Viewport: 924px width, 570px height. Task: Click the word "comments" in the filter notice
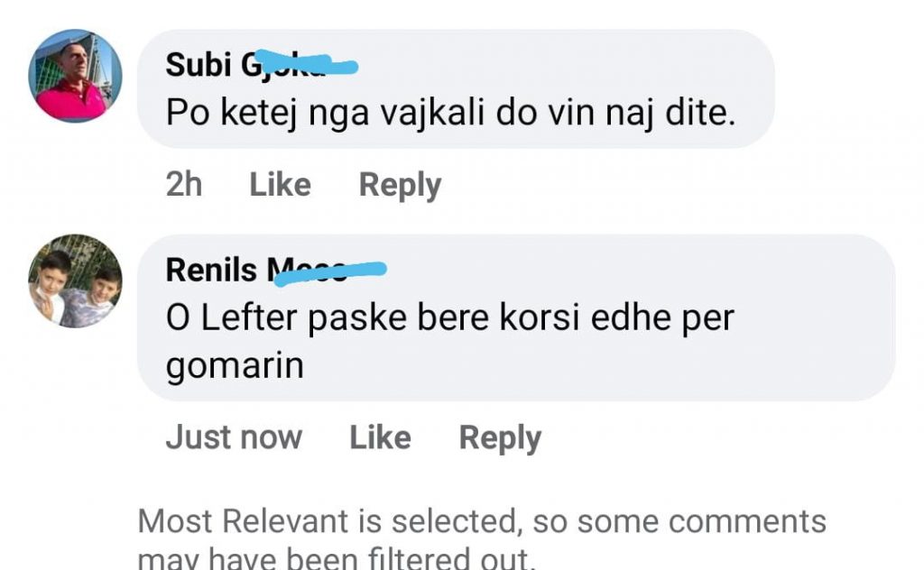coord(747,521)
